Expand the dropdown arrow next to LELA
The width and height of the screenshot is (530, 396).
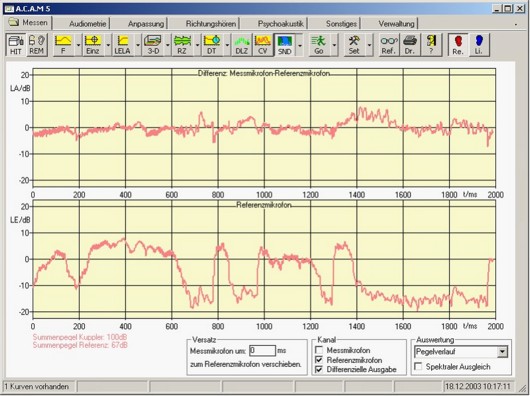click(x=138, y=45)
